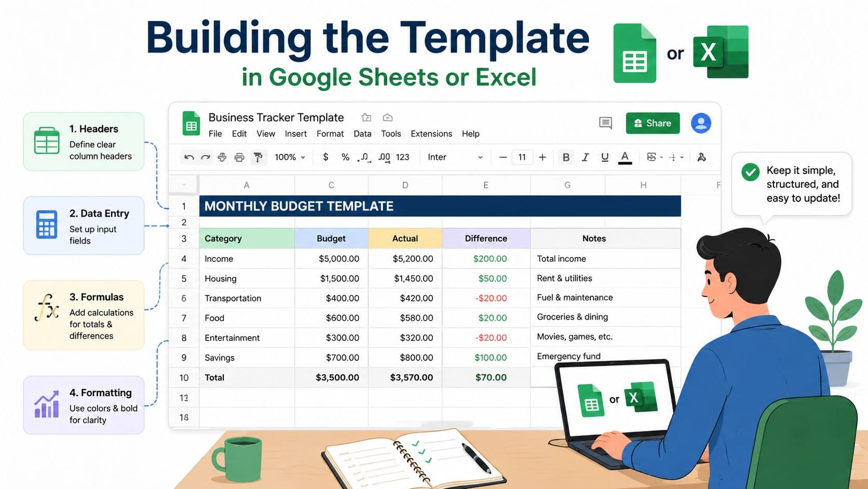Viewport: 868px width, 489px height.
Task: Click the move to folder icon
Action: 367,117
